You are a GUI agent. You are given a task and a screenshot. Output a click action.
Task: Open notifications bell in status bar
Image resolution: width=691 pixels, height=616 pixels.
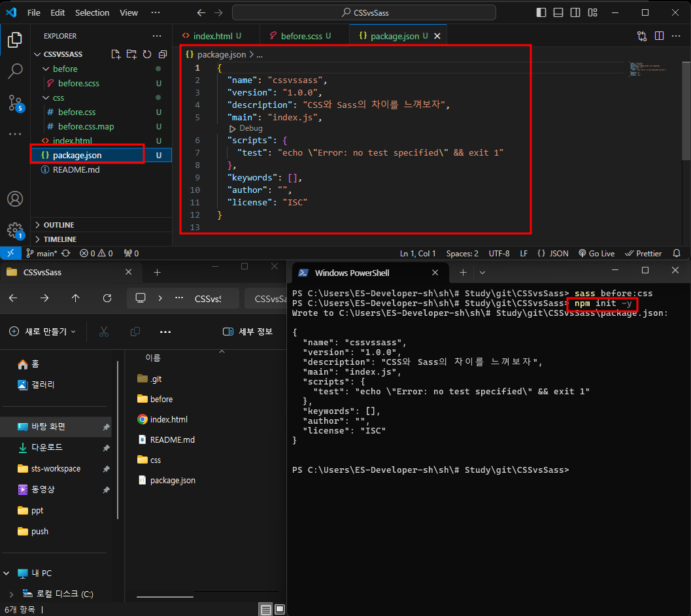(x=677, y=253)
